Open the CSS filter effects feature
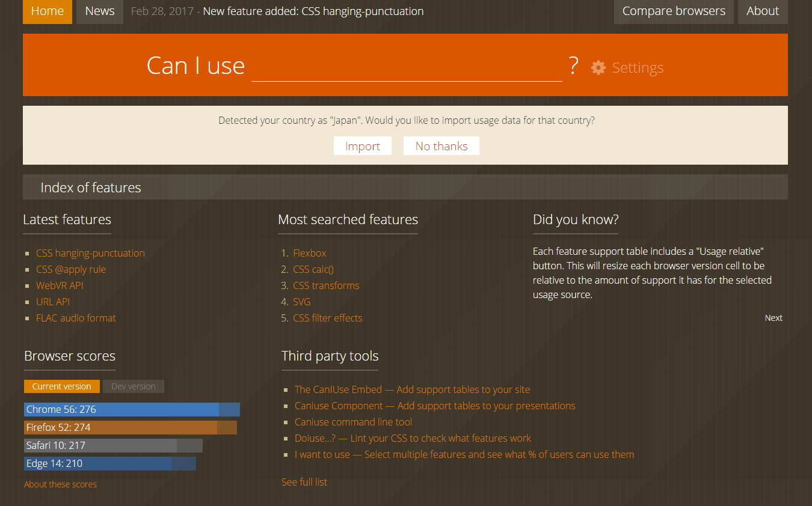Image resolution: width=812 pixels, height=506 pixels. pyautogui.click(x=328, y=318)
